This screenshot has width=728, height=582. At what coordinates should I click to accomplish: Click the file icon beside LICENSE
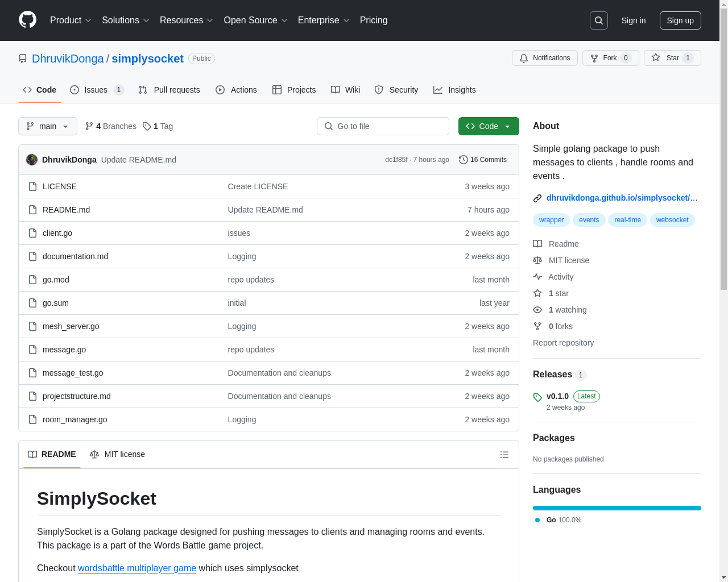33,186
